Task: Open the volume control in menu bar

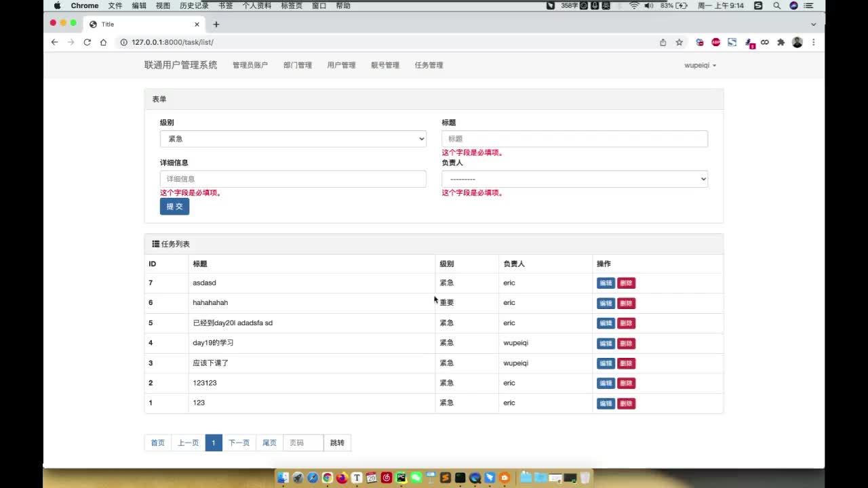Action: pos(649,5)
